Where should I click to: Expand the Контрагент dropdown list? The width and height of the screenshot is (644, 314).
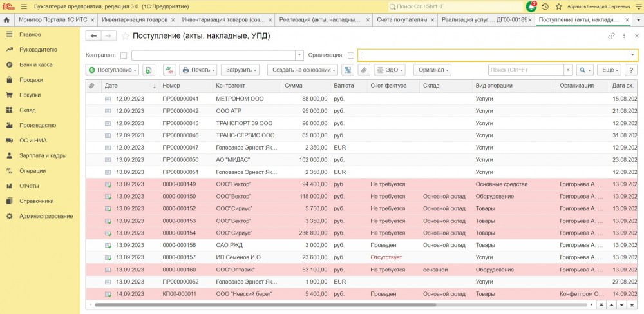299,55
